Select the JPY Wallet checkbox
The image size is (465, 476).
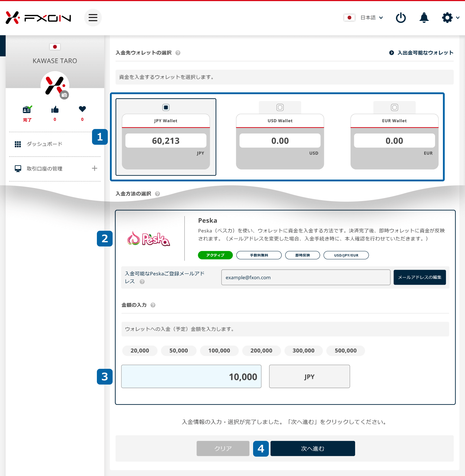point(166,107)
